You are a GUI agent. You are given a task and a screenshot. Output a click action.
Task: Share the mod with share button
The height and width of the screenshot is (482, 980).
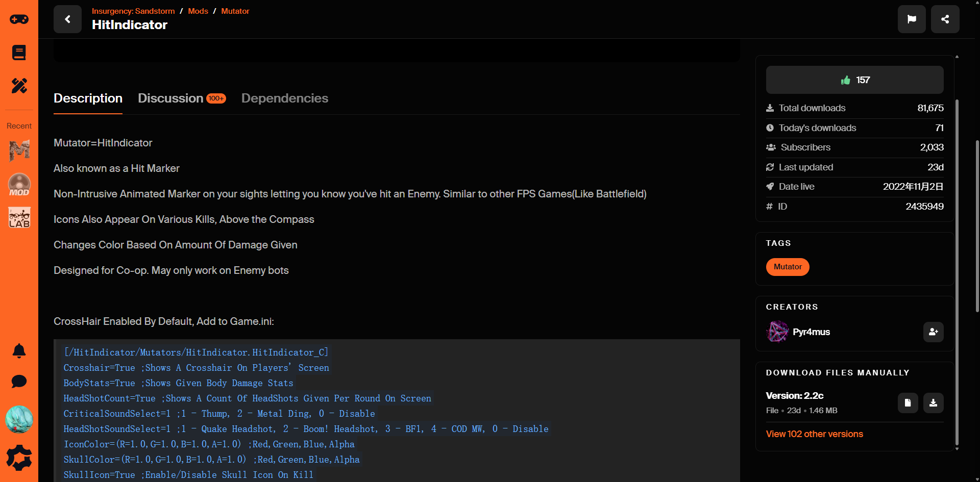(x=945, y=19)
